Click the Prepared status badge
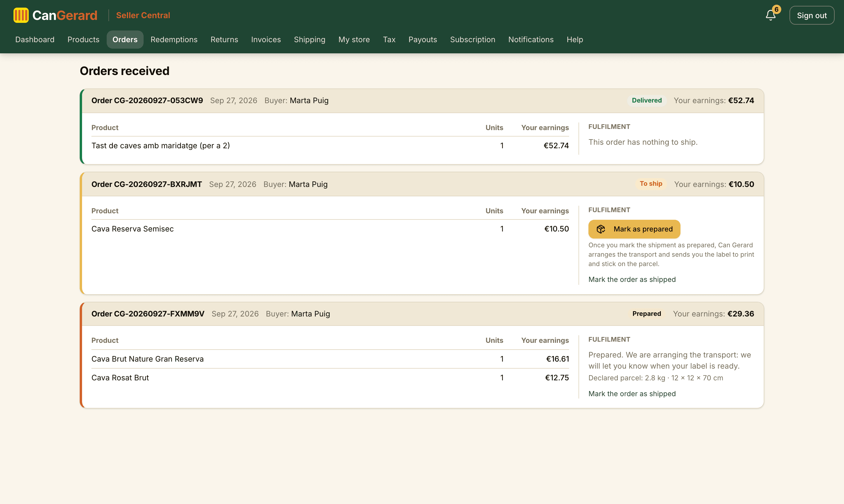This screenshot has width=844, height=504. [x=646, y=314]
